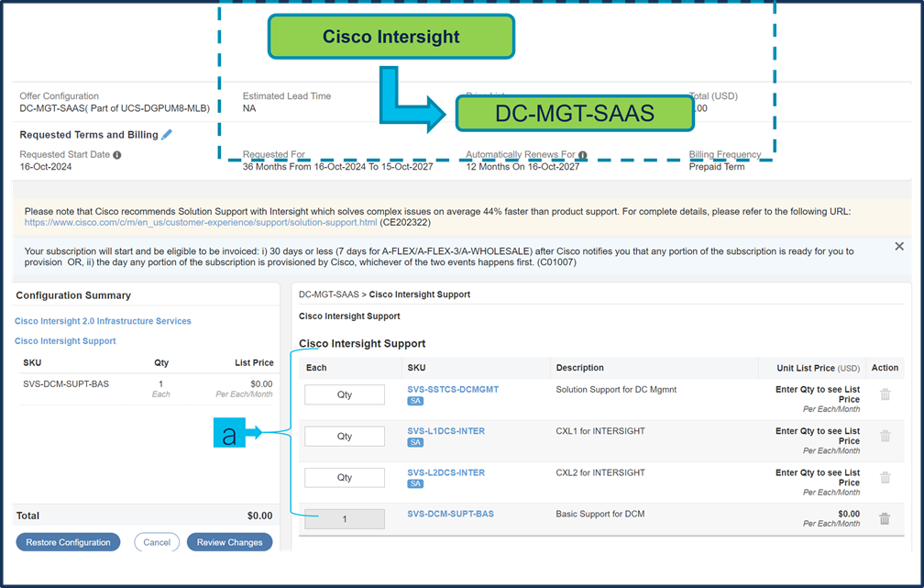Click Estimated Lead Time NA value
The image size is (924, 588).
click(249, 108)
